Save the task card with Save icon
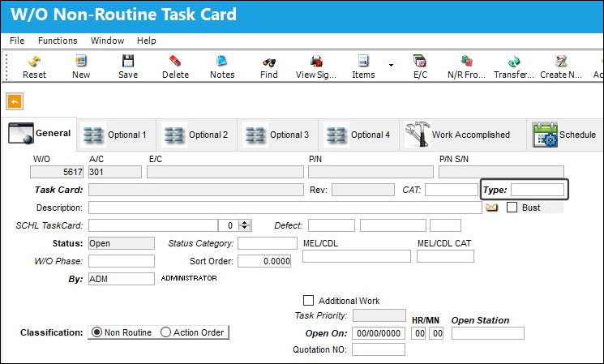The width and height of the screenshot is (604, 364). [x=128, y=61]
